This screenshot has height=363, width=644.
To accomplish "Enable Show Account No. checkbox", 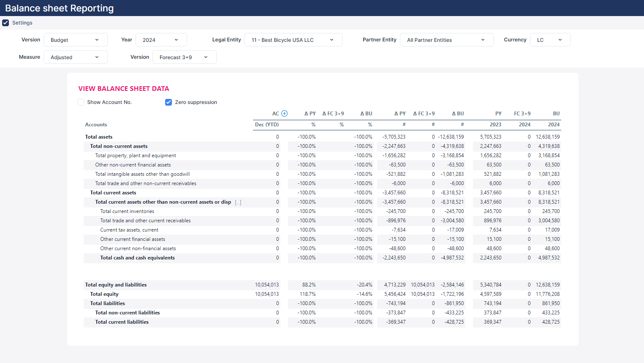I will pyautogui.click(x=81, y=102).
